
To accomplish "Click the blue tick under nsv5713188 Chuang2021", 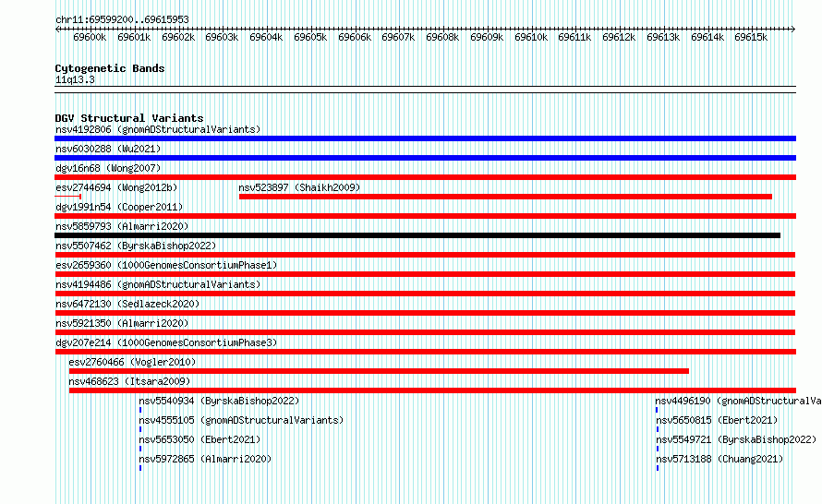I will (x=658, y=468).
